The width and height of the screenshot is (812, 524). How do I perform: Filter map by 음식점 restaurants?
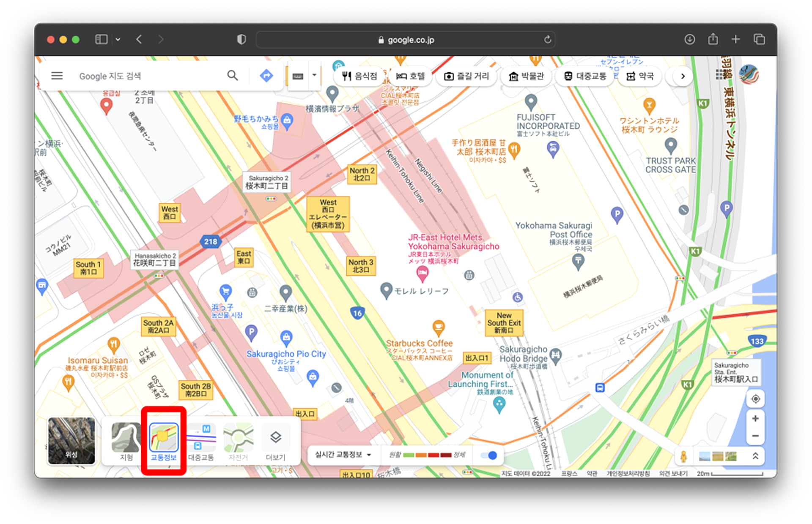[x=359, y=76]
